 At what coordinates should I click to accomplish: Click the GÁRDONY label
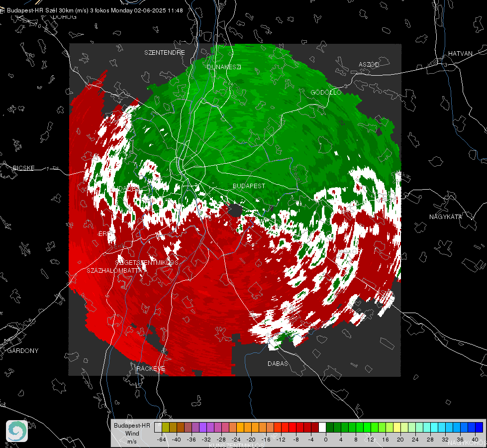(x=23, y=351)
